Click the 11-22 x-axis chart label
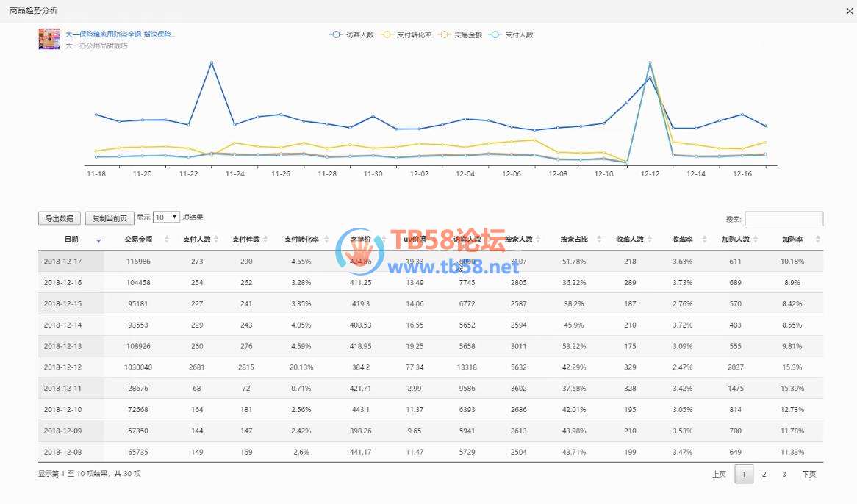 [189, 173]
